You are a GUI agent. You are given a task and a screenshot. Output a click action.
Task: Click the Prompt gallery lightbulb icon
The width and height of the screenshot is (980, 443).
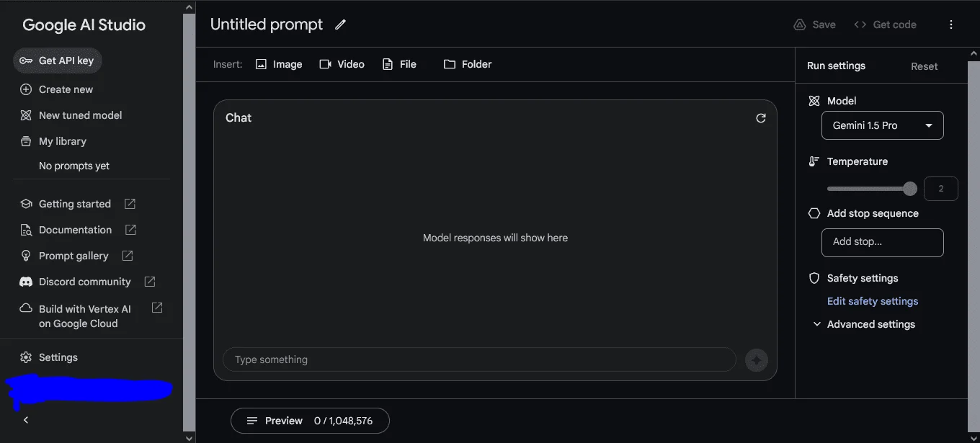point(26,256)
